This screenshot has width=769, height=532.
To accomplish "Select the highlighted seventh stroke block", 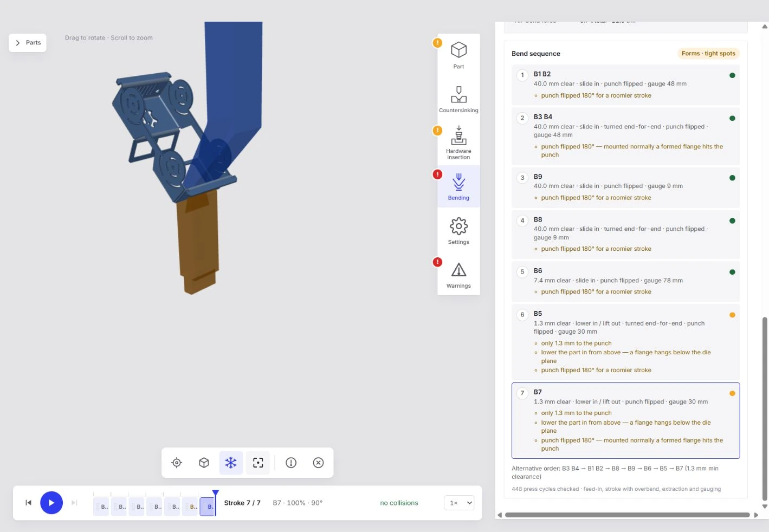I will point(208,507).
